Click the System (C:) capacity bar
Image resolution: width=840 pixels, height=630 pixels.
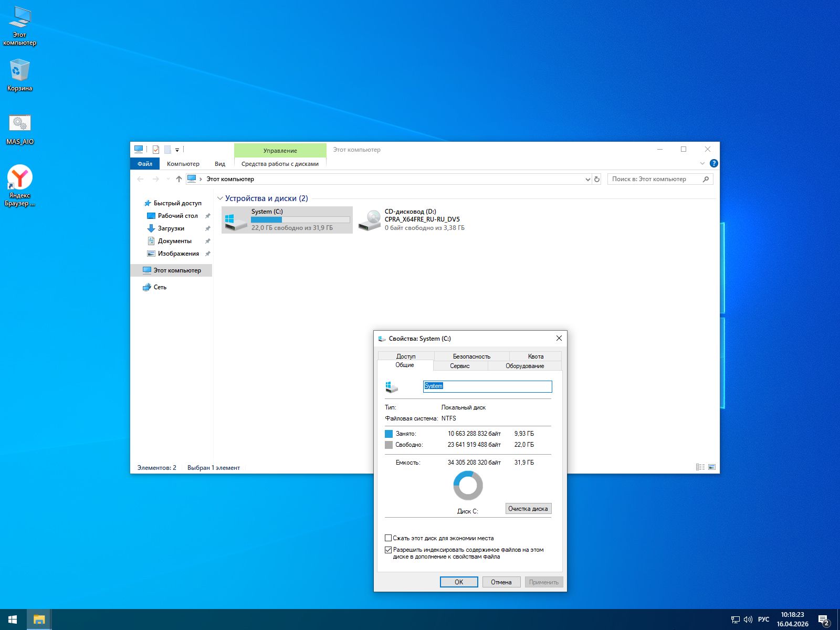point(300,219)
